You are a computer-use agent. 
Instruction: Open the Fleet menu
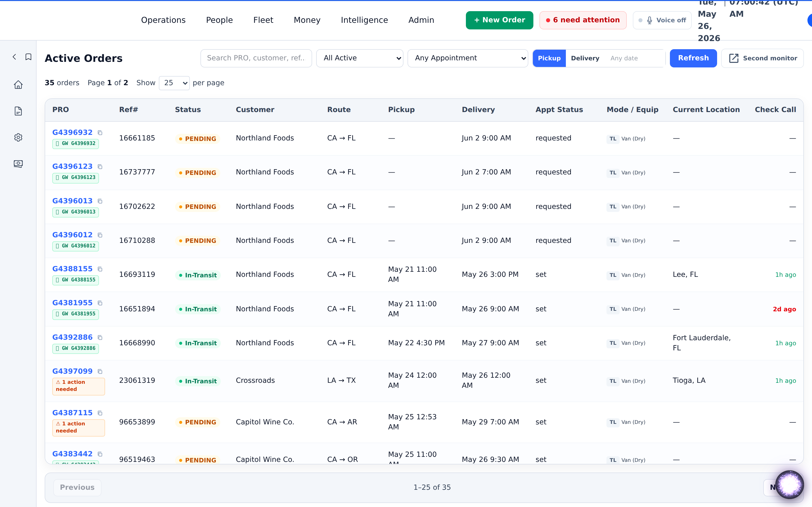point(263,20)
